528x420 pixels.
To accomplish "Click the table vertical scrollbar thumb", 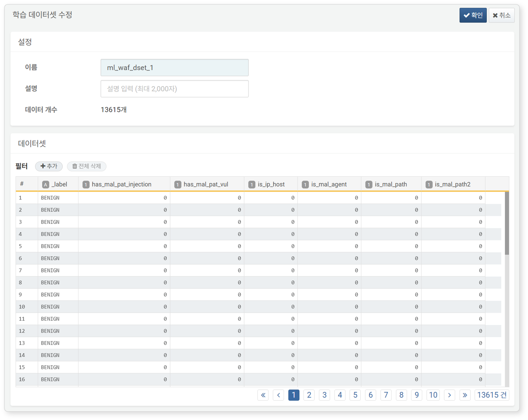I will (507, 223).
